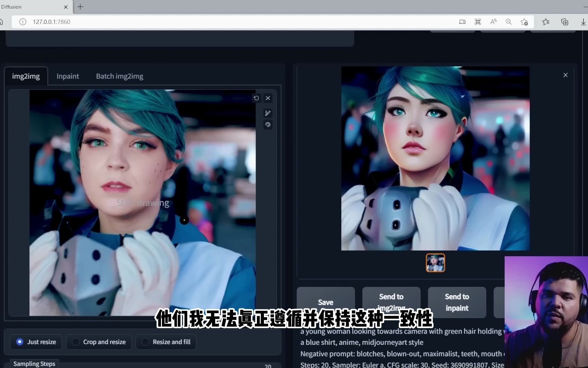The image size is (588, 368).
Task: Open the favorites list panel
Action: pyautogui.click(x=546, y=21)
